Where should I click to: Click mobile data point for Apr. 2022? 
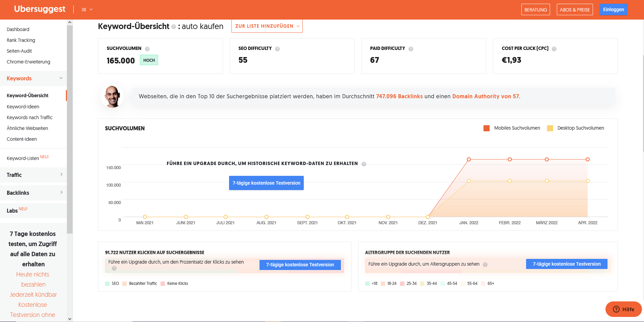[x=588, y=159]
